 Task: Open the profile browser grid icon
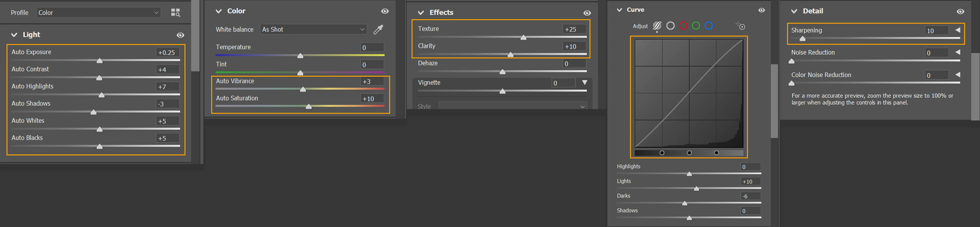(175, 12)
